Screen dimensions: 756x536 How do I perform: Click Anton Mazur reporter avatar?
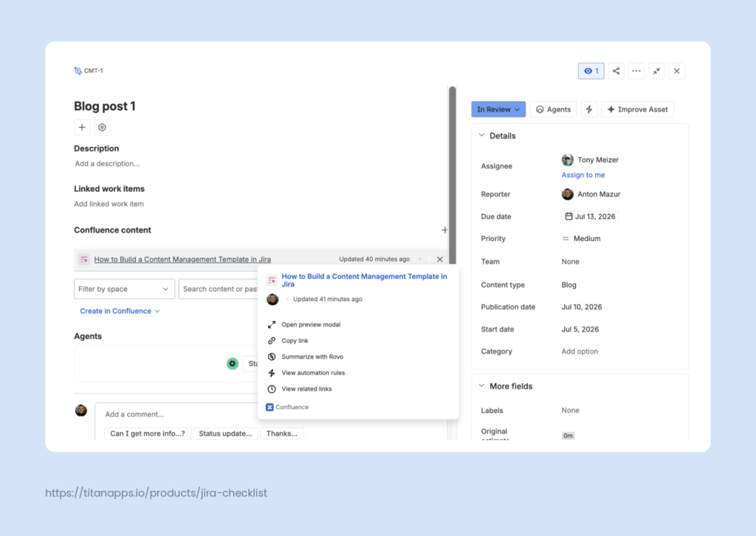pyautogui.click(x=568, y=193)
